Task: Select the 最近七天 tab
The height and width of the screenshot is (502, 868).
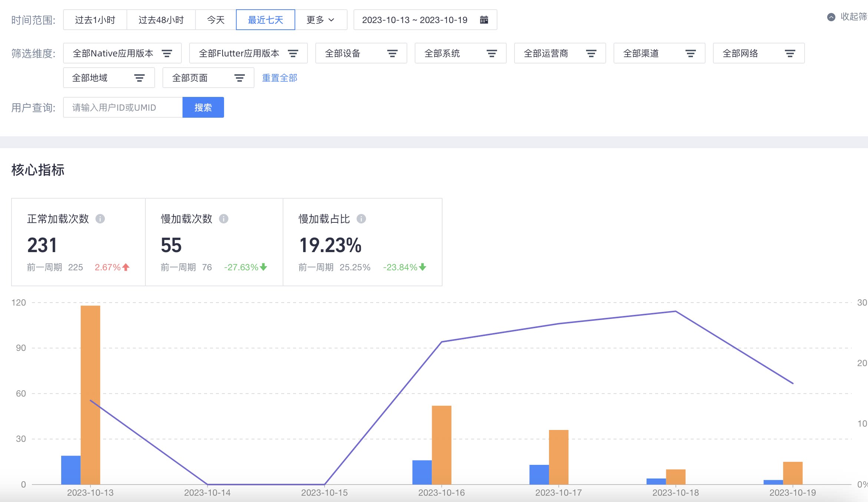Action: 265,20
